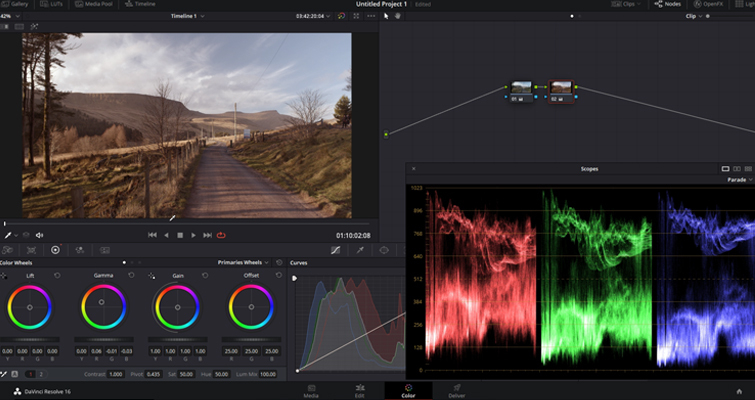Toggle the red Loop playback button
The width and height of the screenshot is (755, 400).
tap(221, 235)
